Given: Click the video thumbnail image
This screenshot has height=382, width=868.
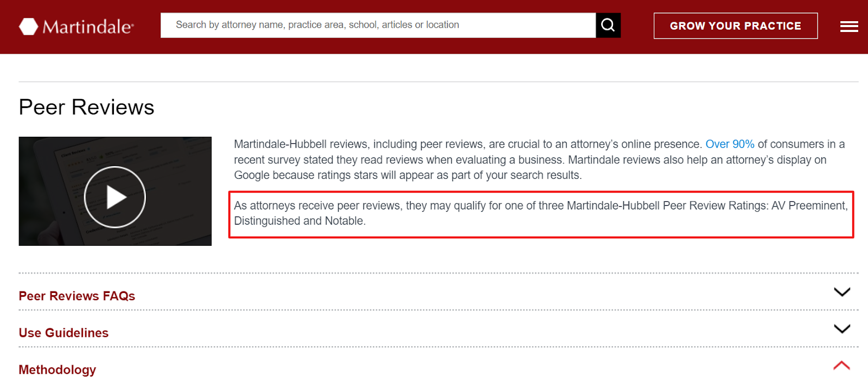Looking at the screenshot, I should (x=115, y=191).
